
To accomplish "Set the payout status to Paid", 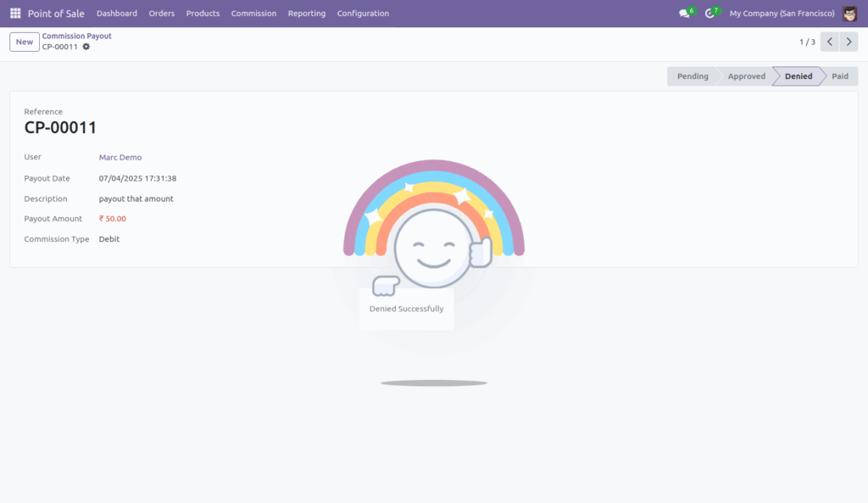I will 840,75.
